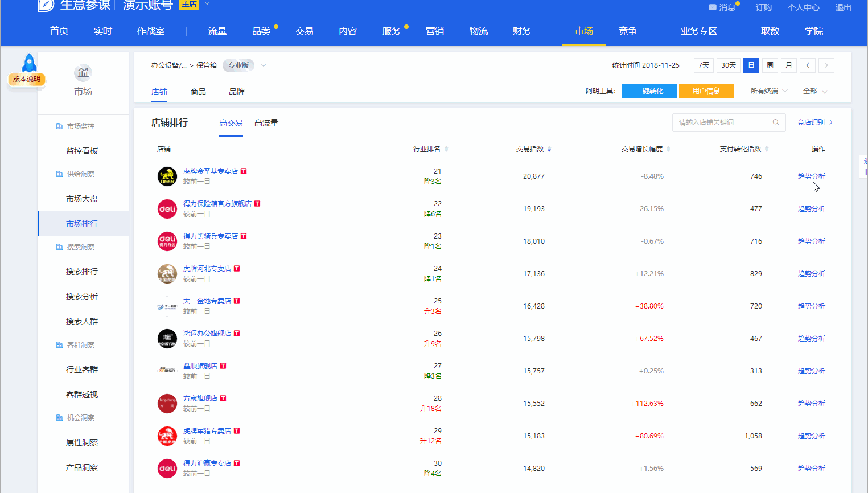Click the store keyword search input

729,122
